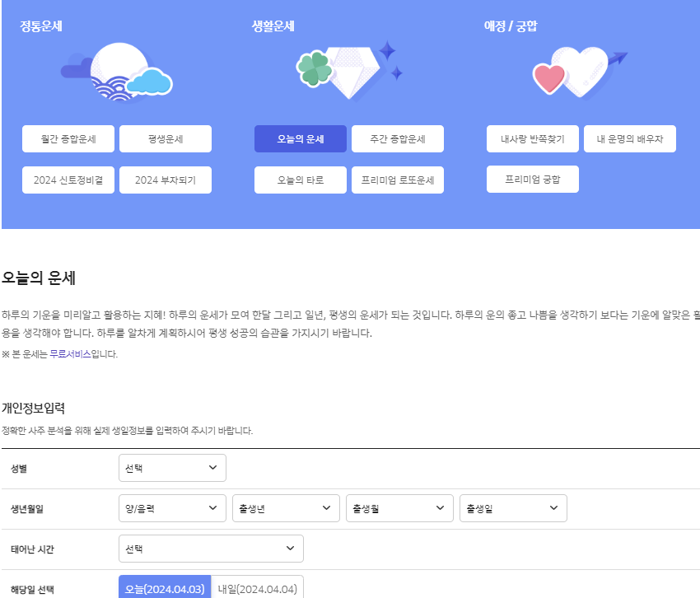Click the sparkling diamond icon
Viewport: 700px width, 598px height.
click(x=354, y=72)
